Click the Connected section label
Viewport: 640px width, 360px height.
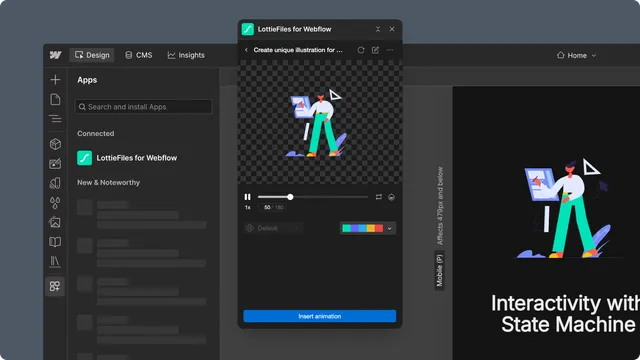pos(96,133)
